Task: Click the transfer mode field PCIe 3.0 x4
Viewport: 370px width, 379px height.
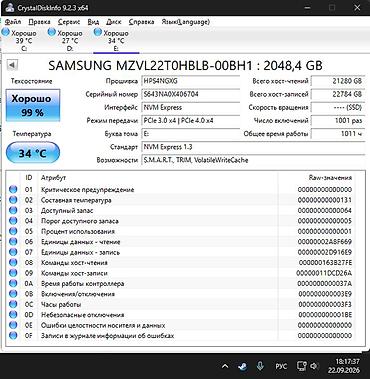Action: pyautogui.click(x=191, y=121)
